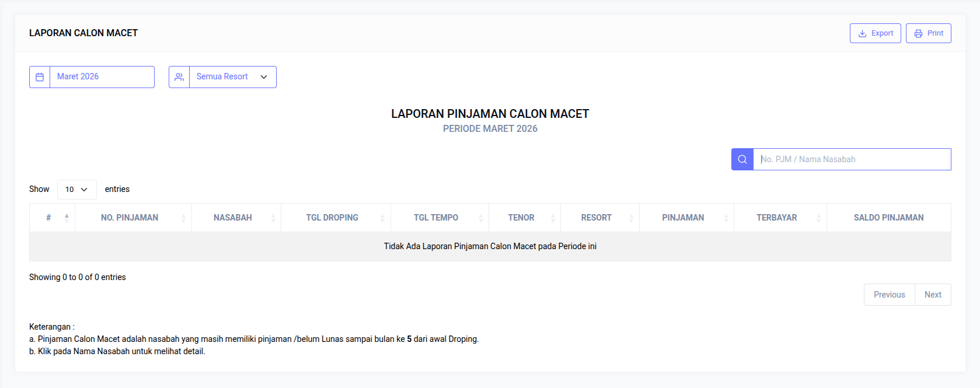Screen dimensions: 980x388
Task: Click the 'Keterangan :' label
Action: [52, 327]
